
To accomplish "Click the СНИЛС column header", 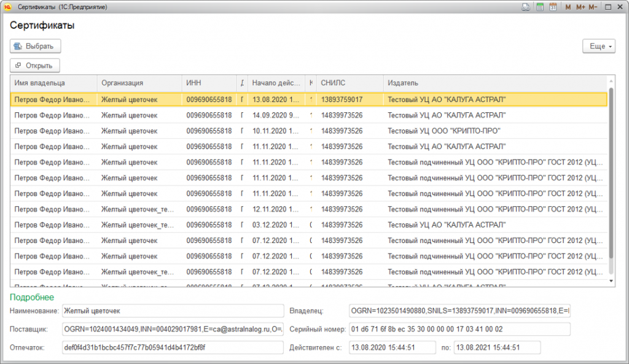I will [x=350, y=83].
